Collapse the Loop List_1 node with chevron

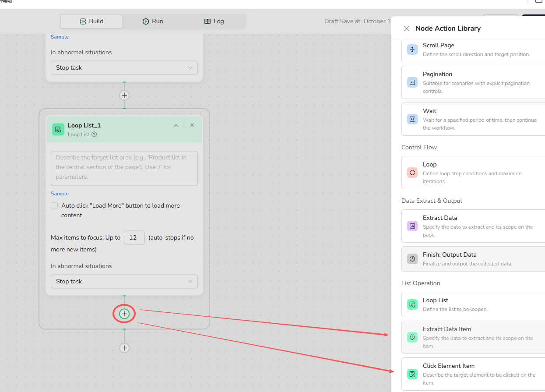pyautogui.click(x=176, y=126)
